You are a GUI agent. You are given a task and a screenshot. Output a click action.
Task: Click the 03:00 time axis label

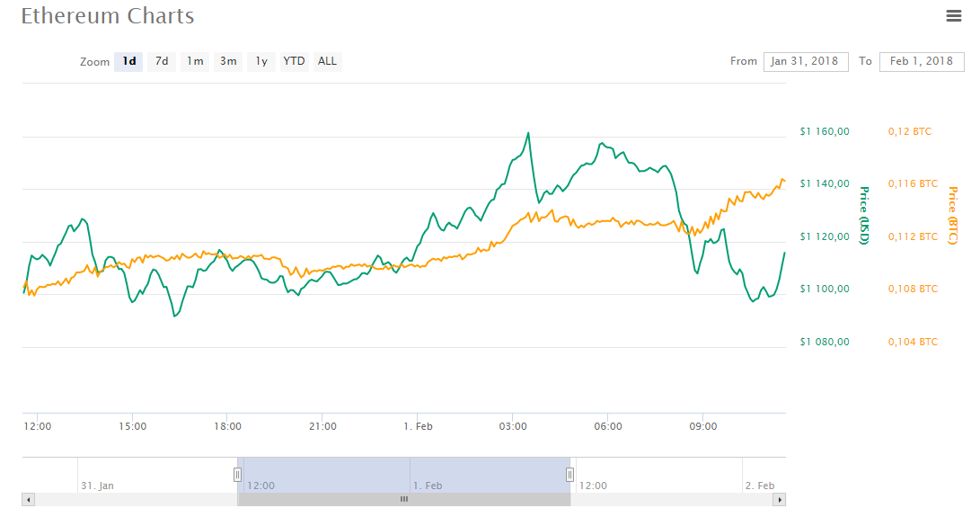pyautogui.click(x=513, y=426)
